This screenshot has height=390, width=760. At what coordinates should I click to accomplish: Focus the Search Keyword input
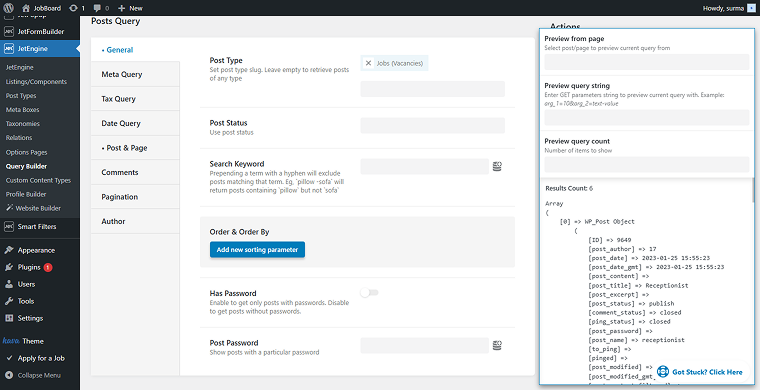(x=425, y=166)
